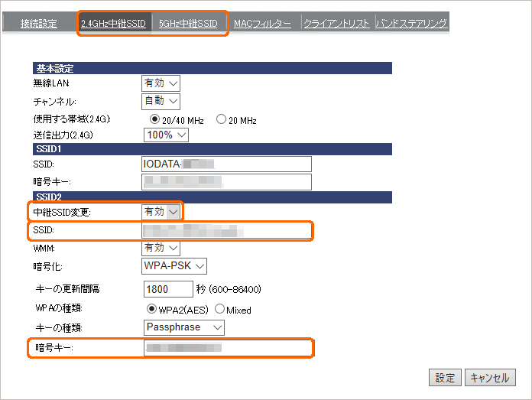Switch to the 2.4GHz中継SSID tab
The height and width of the screenshot is (400, 532).
pyautogui.click(x=113, y=24)
